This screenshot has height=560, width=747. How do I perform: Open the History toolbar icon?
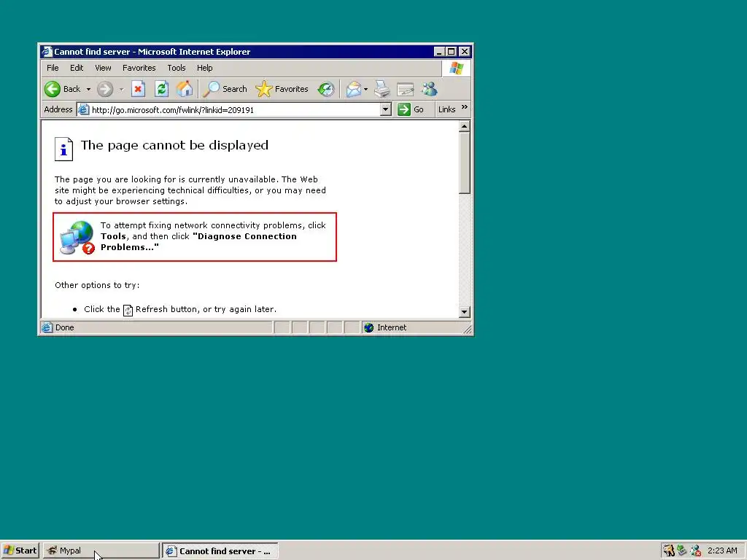pyautogui.click(x=326, y=89)
